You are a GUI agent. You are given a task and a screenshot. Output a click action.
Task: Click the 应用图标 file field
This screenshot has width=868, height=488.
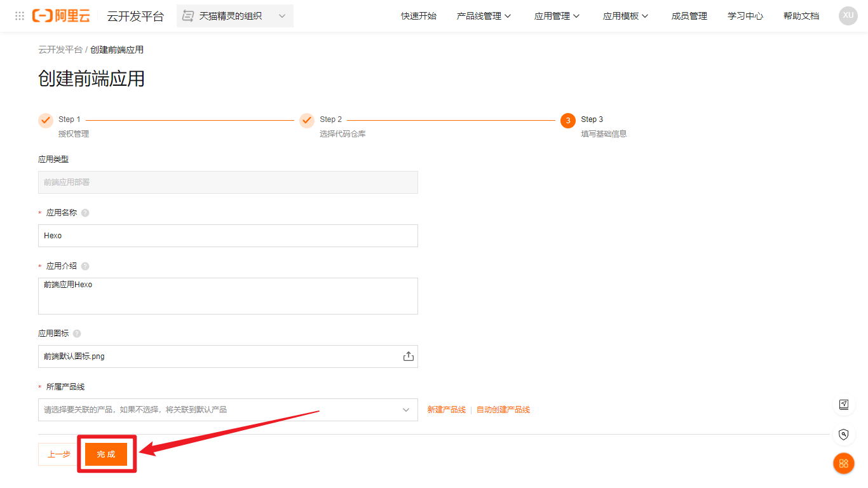click(x=228, y=356)
